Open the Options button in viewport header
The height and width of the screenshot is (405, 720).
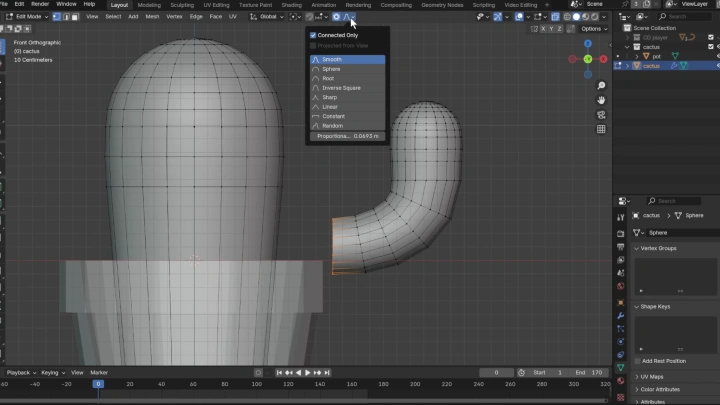coord(593,29)
